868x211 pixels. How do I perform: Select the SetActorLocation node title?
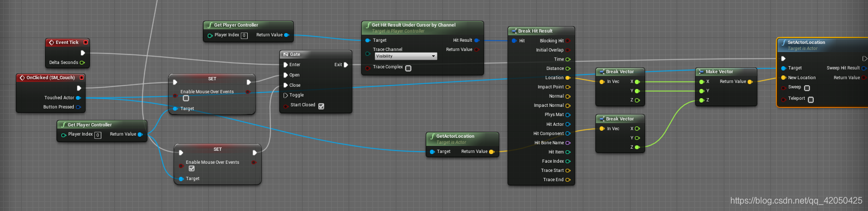click(x=806, y=42)
